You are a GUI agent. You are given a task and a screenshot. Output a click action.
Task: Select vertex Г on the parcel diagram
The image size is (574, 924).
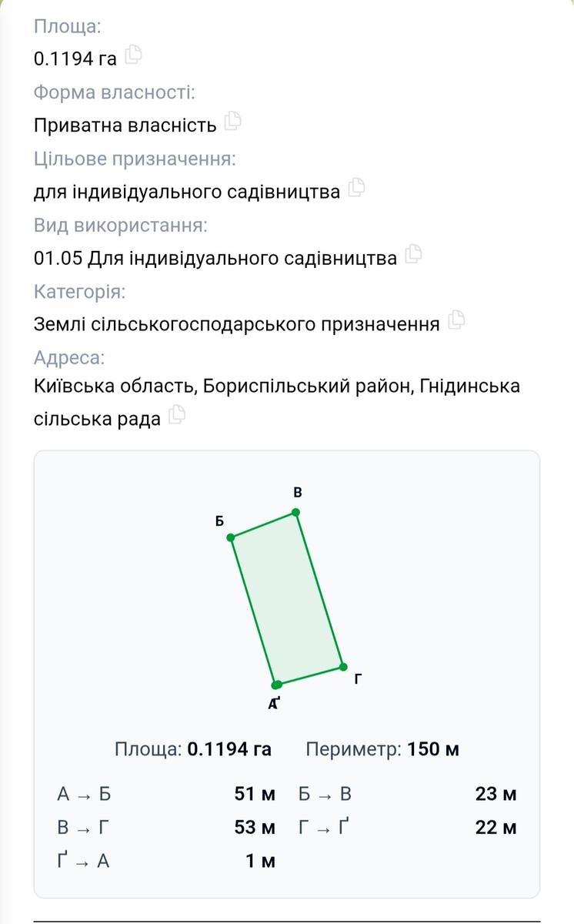click(x=343, y=667)
